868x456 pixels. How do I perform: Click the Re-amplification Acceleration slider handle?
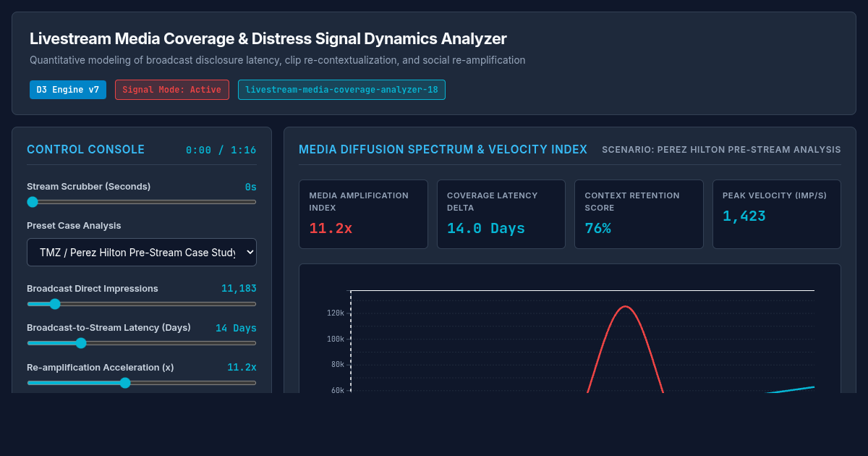click(x=125, y=383)
